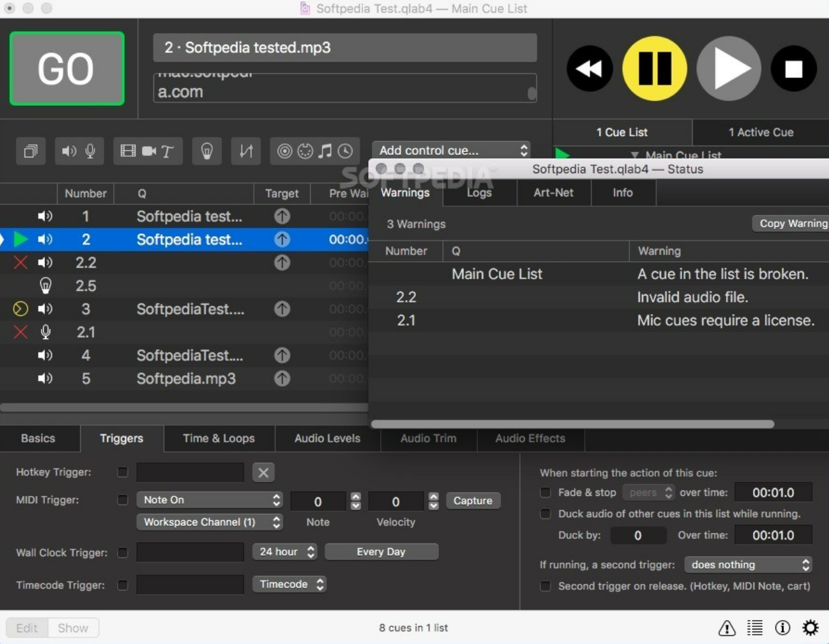Open workspace settings gear icon

810,627
